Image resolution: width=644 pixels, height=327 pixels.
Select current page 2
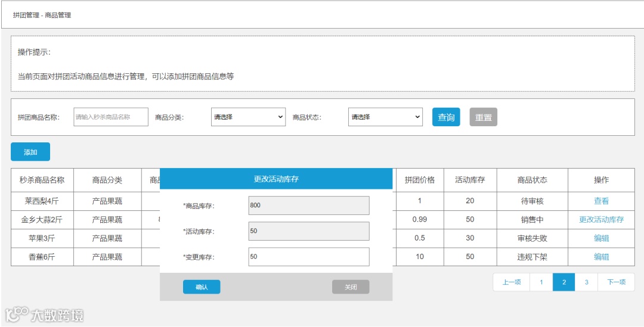(564, 282)
